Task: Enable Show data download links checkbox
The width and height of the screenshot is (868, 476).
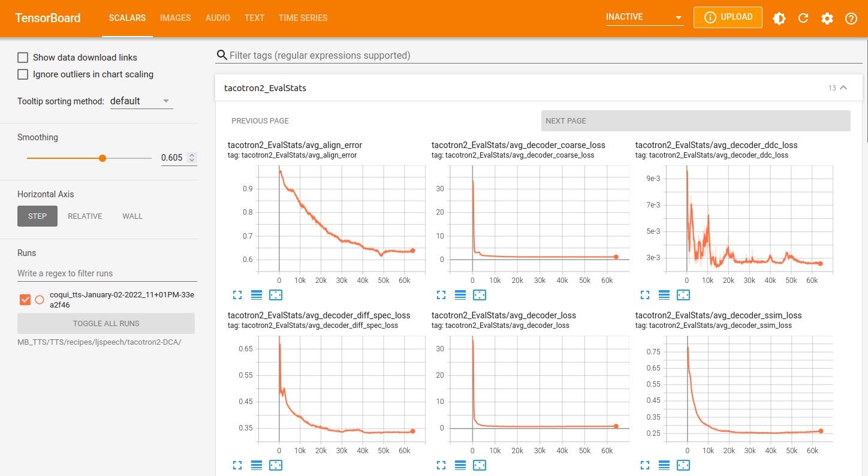Action: [23, 58]
